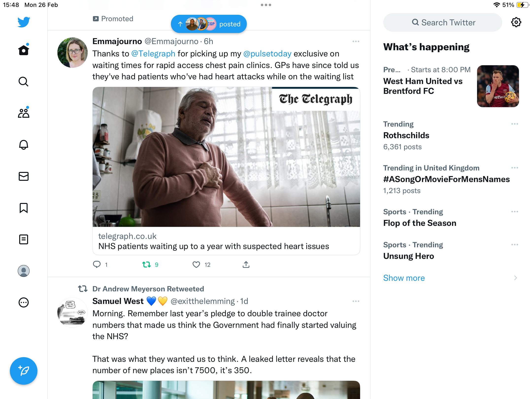The height and width of the screenshot is (399, 532).
Task: Open the More menu in sidebar
Action: (24, 302)
